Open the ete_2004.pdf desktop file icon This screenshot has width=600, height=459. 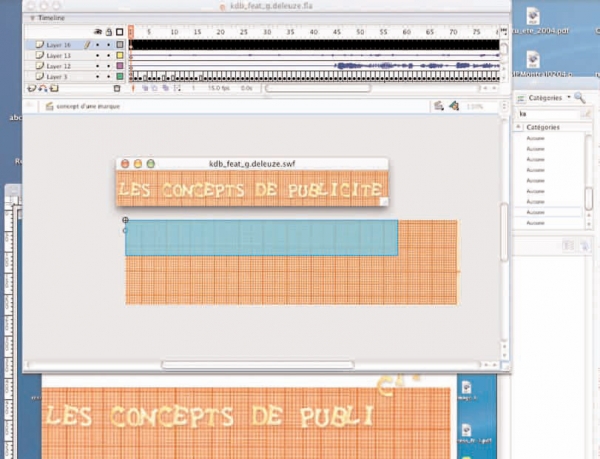pyautogui.click(x=533, y=17)
